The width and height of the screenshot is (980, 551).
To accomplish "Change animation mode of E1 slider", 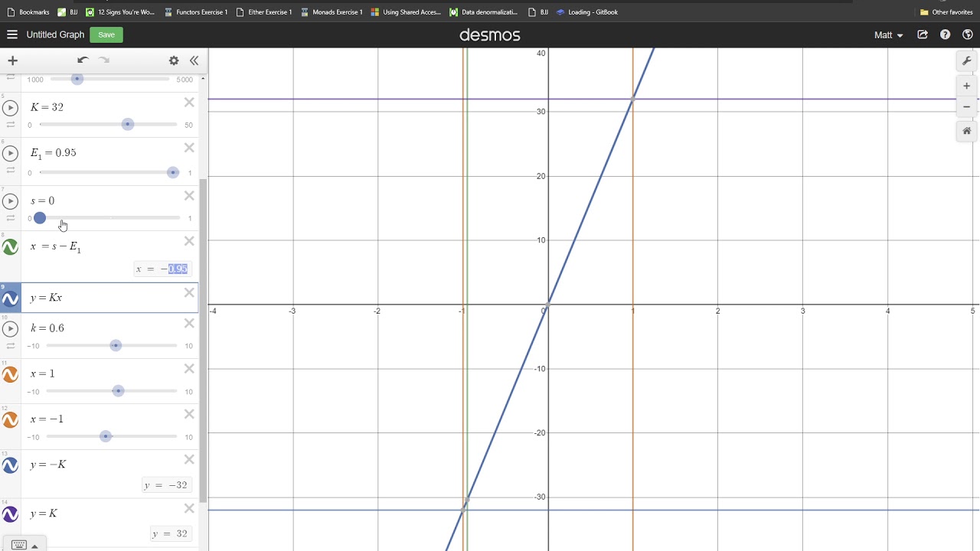I will click(11, 171).
